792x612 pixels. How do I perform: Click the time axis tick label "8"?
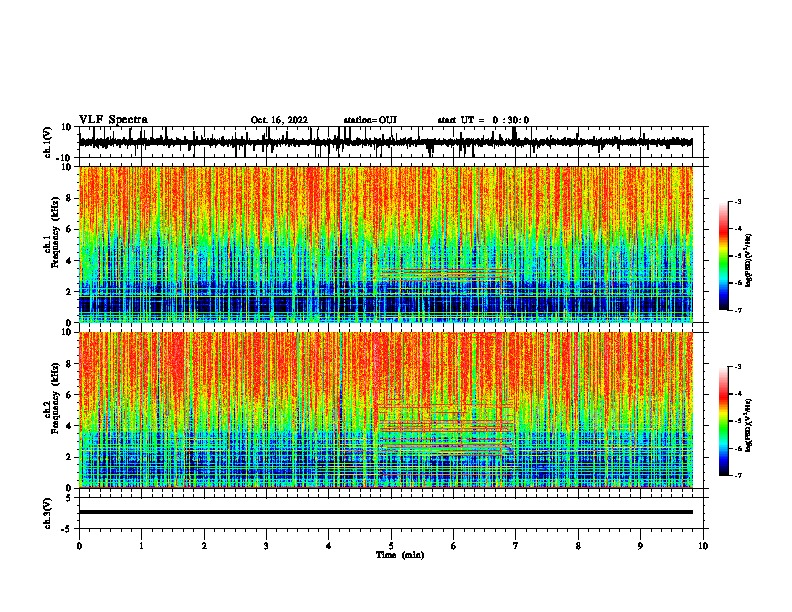click(x=578, y=546)
